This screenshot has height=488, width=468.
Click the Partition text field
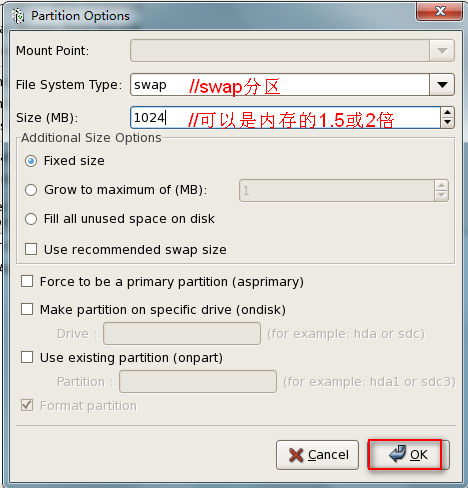coord(198,381)
